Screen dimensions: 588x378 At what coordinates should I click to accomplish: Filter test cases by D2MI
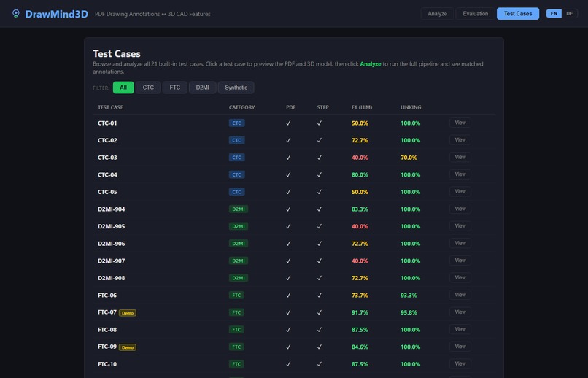click(x=203, y=88)
